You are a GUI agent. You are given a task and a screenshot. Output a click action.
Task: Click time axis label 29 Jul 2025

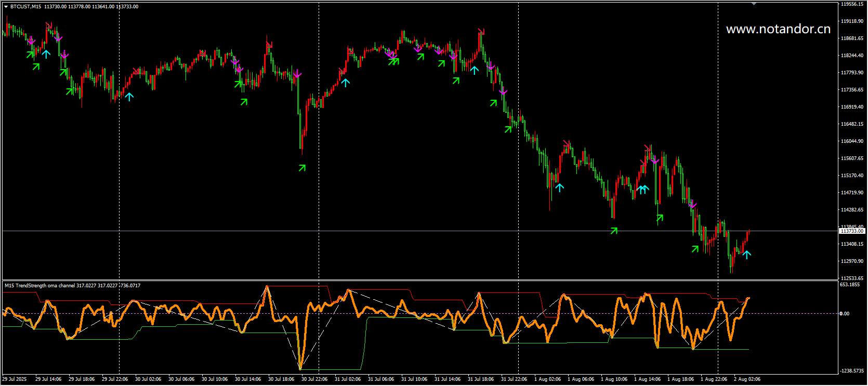(x=15, y=379)
